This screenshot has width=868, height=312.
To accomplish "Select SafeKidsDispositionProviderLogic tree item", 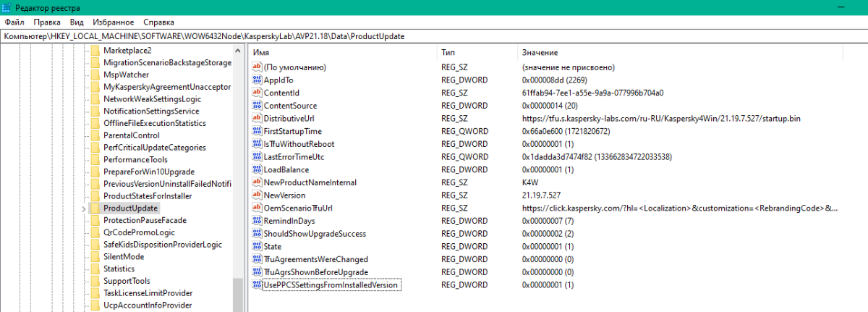I will (162, 245).
